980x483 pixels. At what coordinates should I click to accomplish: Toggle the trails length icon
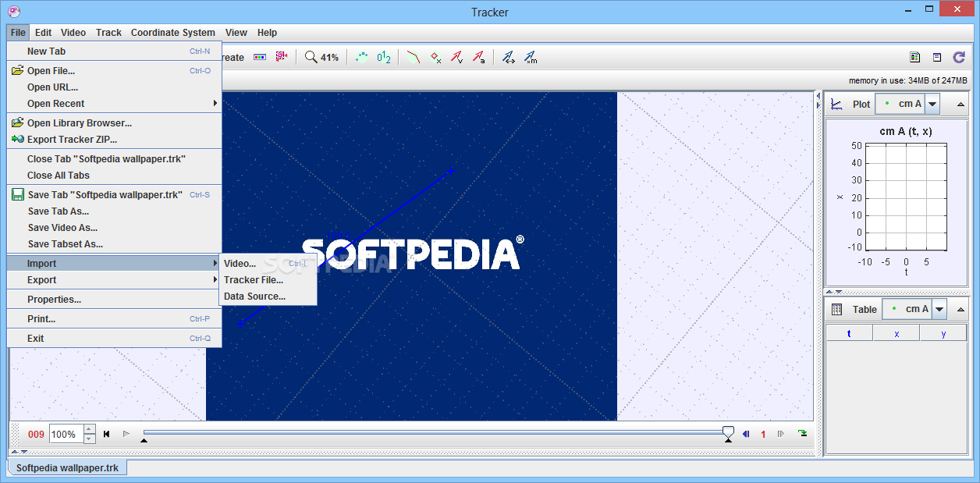(x=361, y=57)
